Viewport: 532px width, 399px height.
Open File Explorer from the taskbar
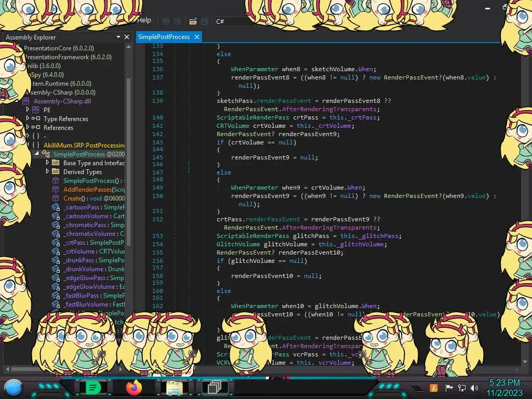175,388
